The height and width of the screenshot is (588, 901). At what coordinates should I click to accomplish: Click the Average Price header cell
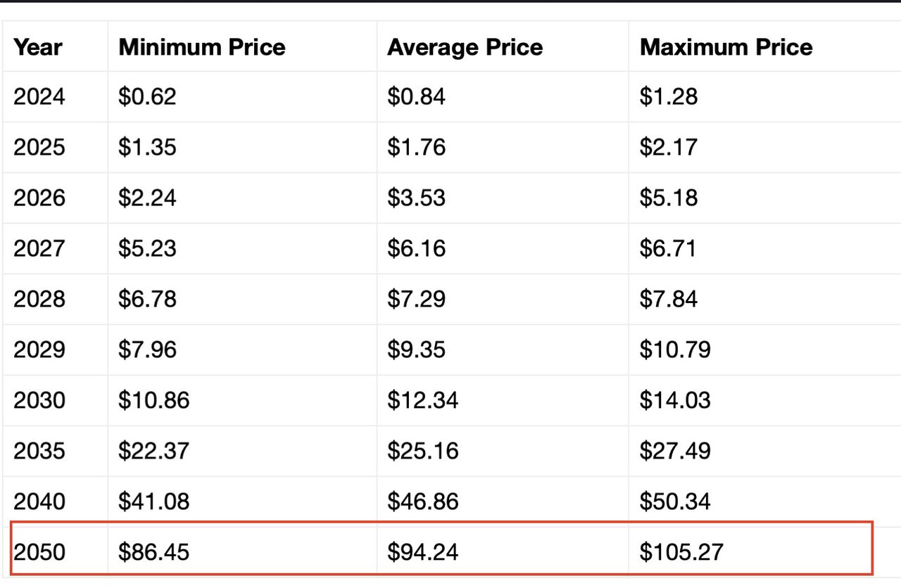[503, 46]
